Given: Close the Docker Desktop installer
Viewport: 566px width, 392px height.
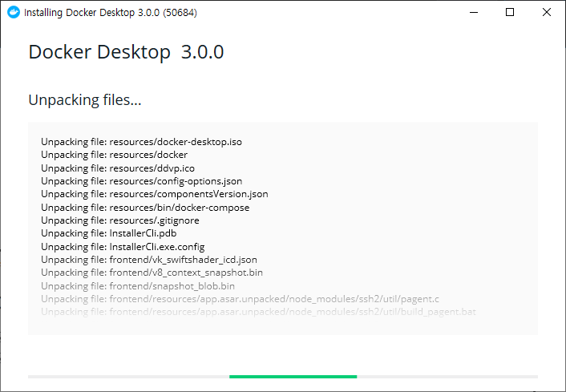Looking at the screenshot, I should pos(547,12).
